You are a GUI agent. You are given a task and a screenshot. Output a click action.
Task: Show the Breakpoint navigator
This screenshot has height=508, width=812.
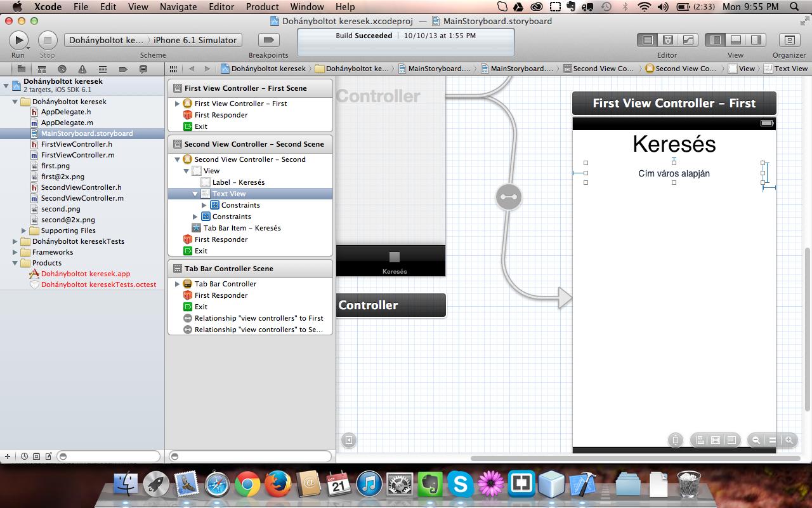point(123,69)
